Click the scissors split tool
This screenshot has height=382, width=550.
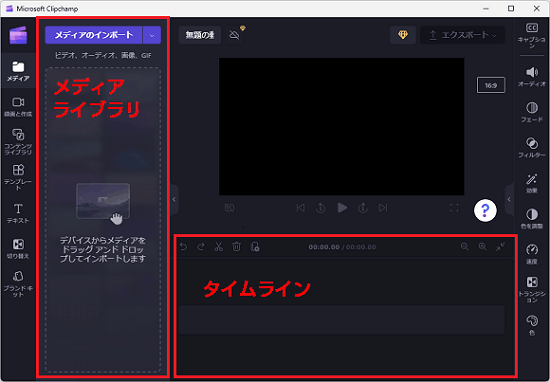pyautogui.click(x=219, y=247)
